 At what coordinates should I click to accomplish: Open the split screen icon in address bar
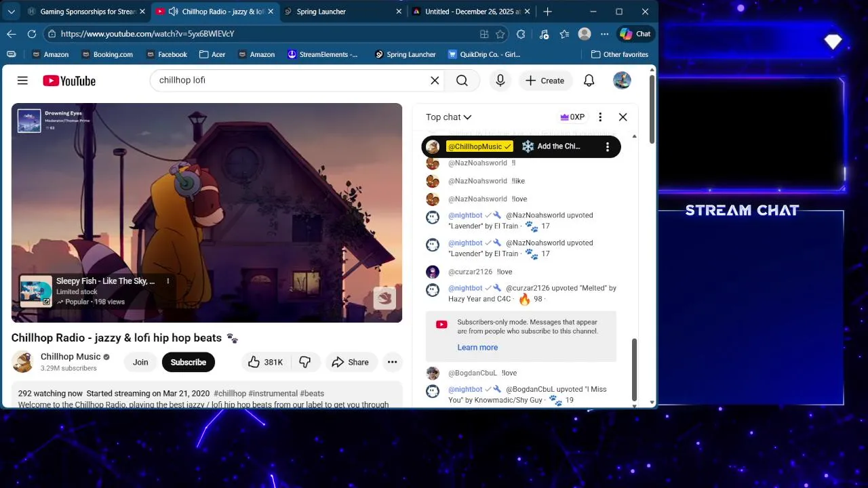(484, 34)
